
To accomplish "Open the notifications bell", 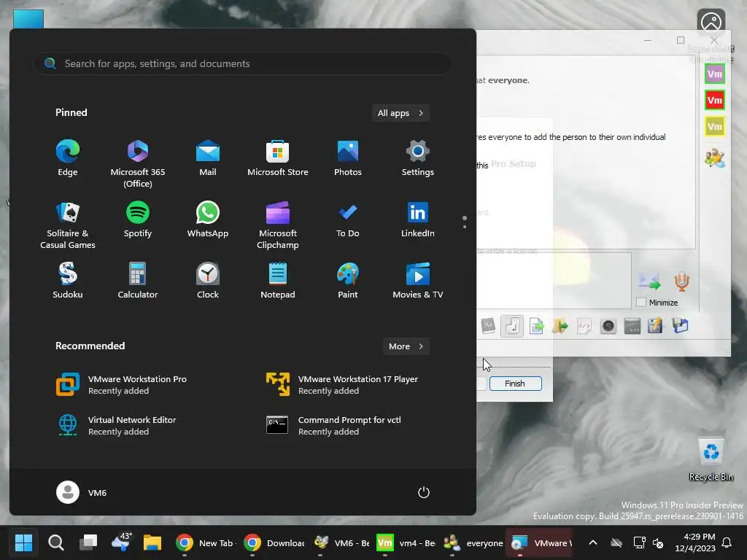I will [x=727, y=542].
